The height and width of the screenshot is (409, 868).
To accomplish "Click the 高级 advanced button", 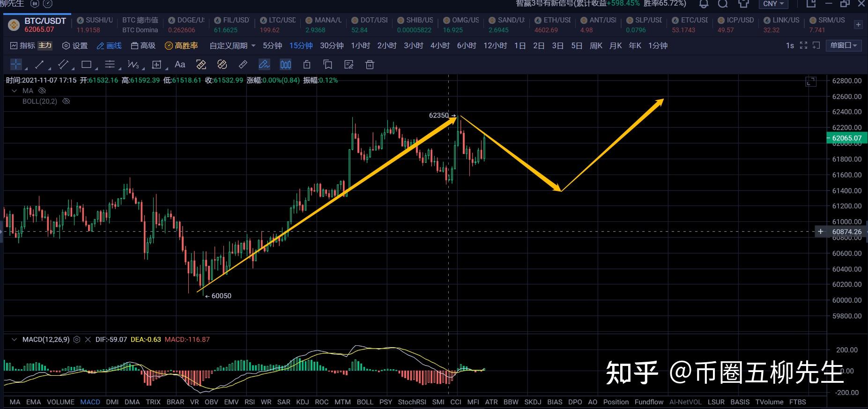I will point(143,45).
